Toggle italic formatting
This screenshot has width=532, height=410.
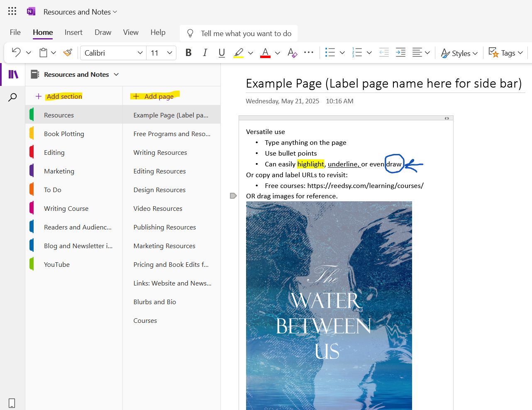pyautogui.click(x=205, y=53)
